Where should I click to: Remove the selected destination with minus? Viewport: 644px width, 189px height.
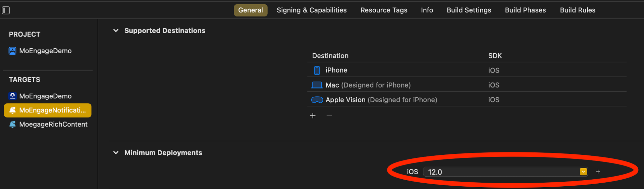click(x=329, y=116)
